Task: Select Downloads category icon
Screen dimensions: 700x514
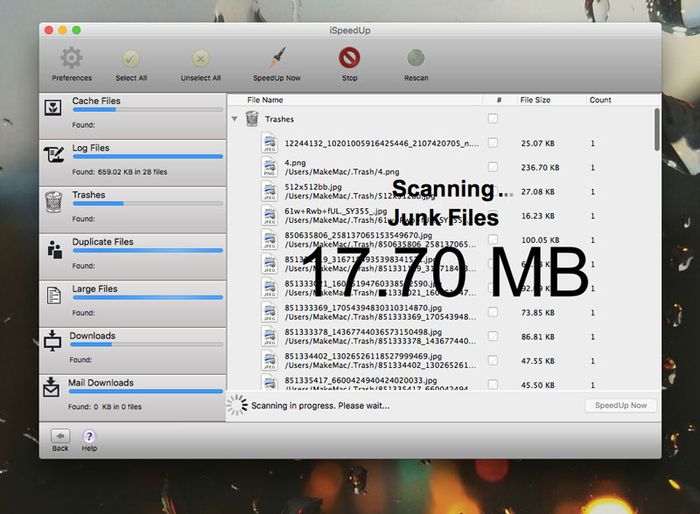Action: (53, 341)
